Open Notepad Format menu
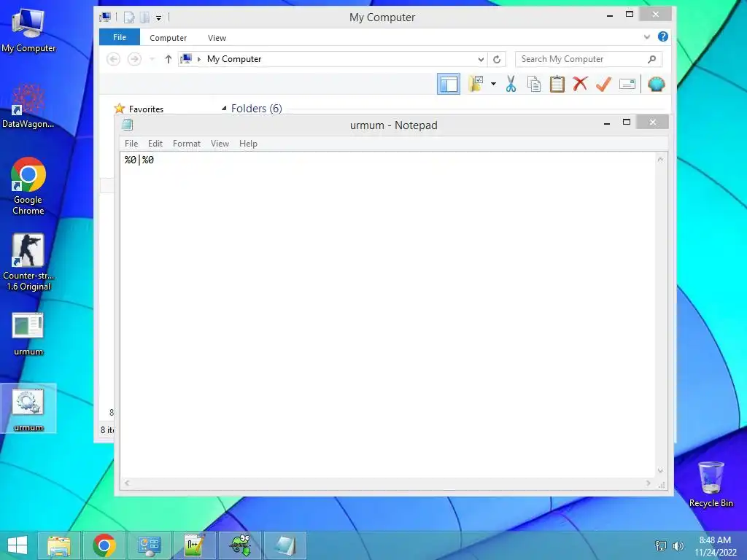747x560 pixels. click(186, 144)
